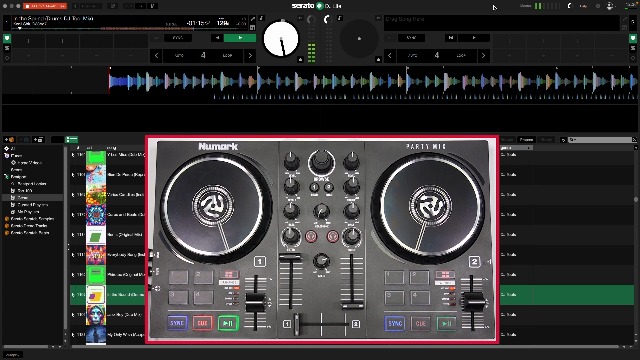Seek within deck 1's track overview bar

(129, 29)
